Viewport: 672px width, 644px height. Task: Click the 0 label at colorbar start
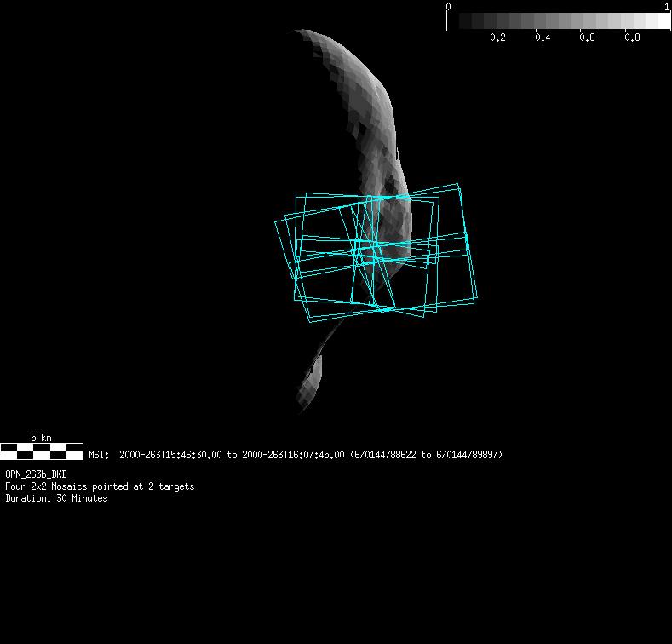coord(448,7)
